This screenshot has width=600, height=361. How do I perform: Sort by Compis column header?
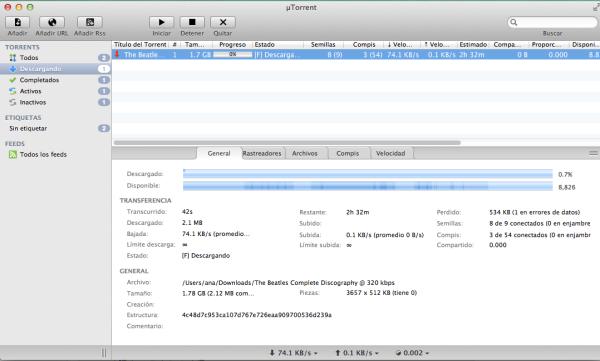point(364,44)
